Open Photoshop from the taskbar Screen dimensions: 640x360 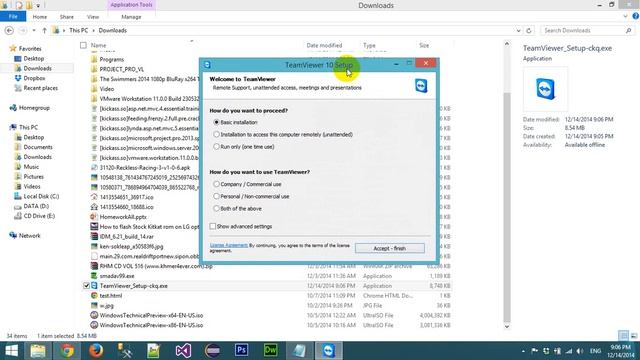[x=241, y=351]
